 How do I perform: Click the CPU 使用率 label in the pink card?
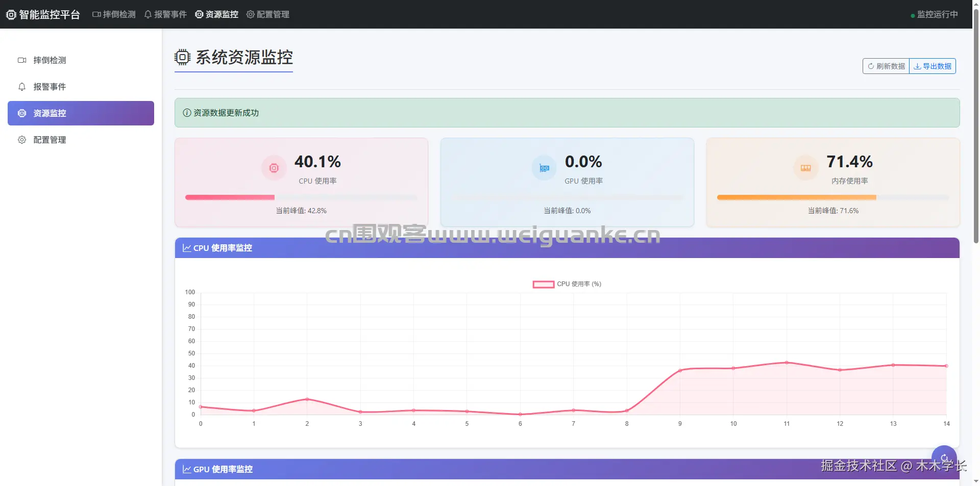point(317,181)
